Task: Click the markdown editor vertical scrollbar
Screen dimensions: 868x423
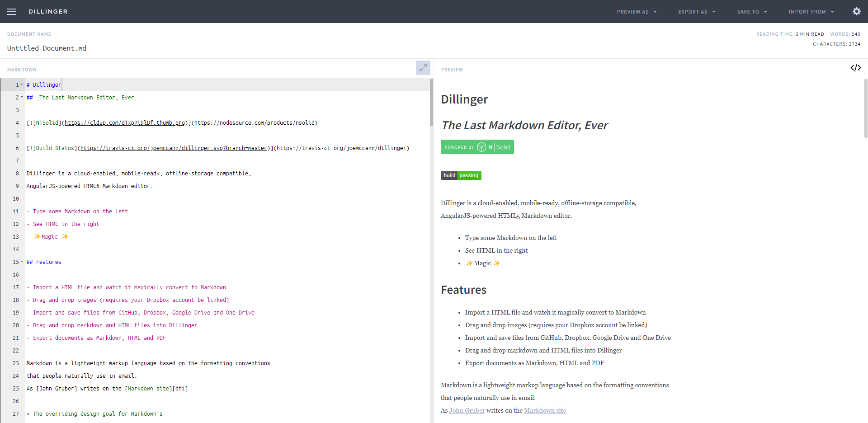Action: (x=431, y=103)
